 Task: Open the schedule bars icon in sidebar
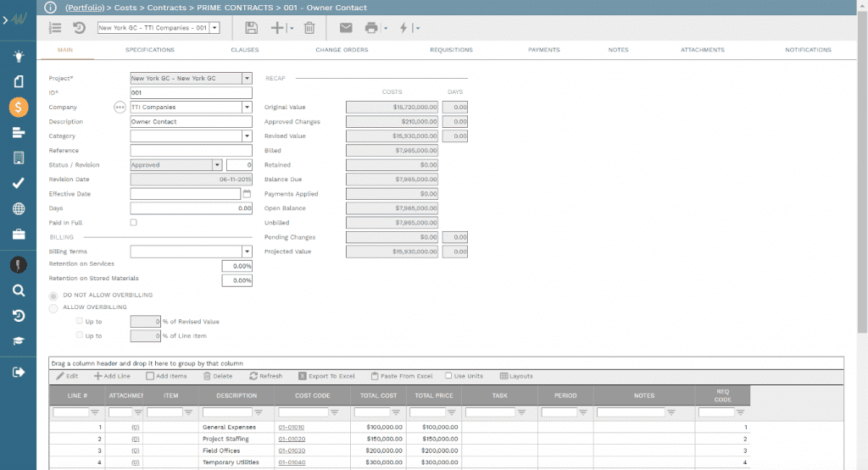click(19, 133)
